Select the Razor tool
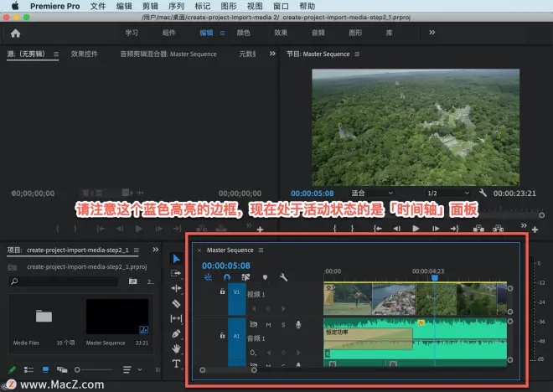This screenshot has width=553, height=392. point(176,303)
